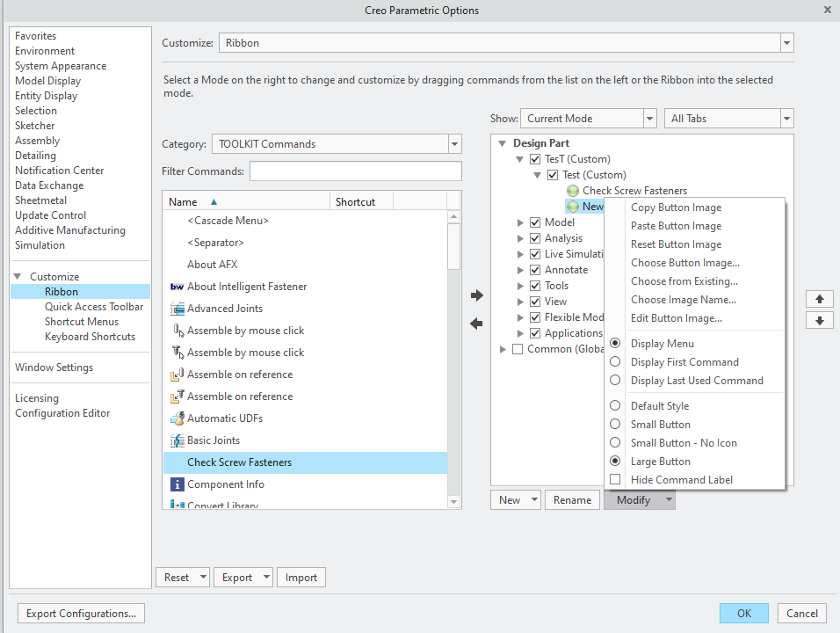Open the Export Configurations dialog
Screen dimensions: 840x633
(x=81, y=613)
